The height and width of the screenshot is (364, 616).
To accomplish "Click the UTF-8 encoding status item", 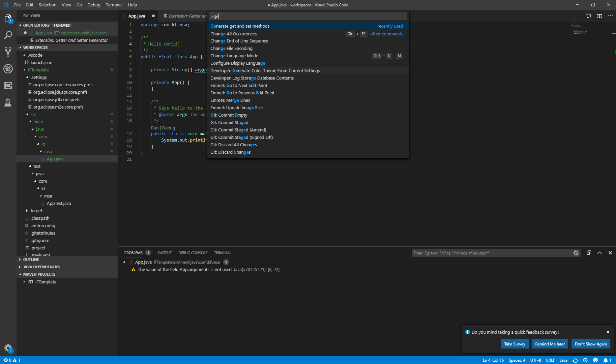I will click(x=535, y=360).
